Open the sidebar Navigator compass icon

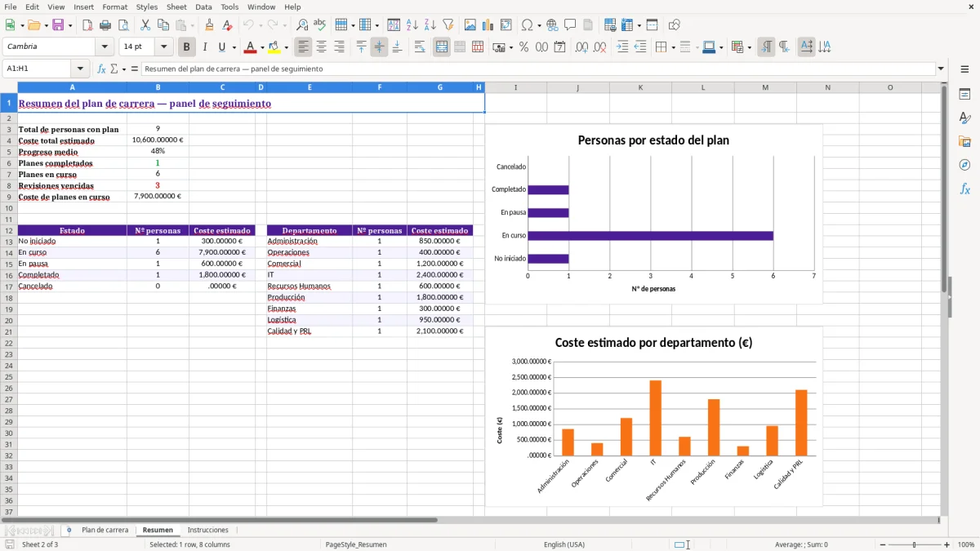click(964, 165)
